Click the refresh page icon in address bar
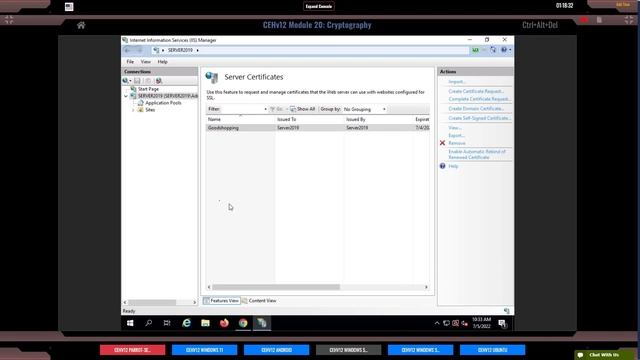Image resolution: width=640 pixels, height=360 pixels. coord(493,50)
